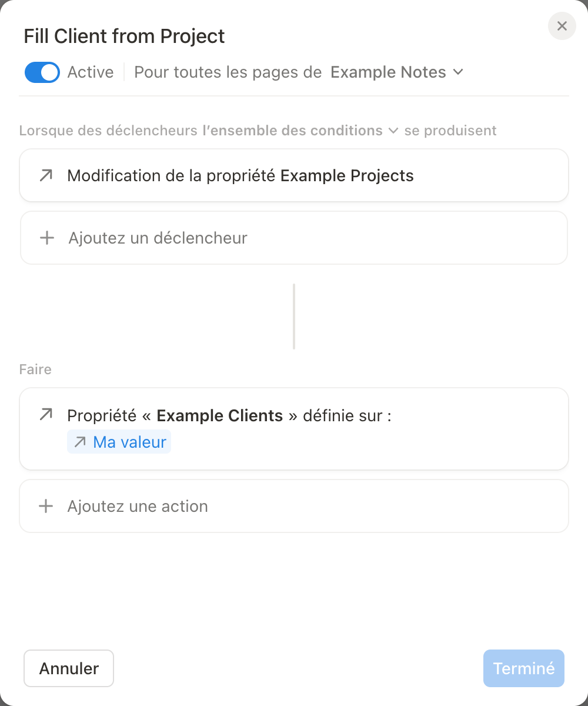Click the Ajoutez une action text

[138, 507]
